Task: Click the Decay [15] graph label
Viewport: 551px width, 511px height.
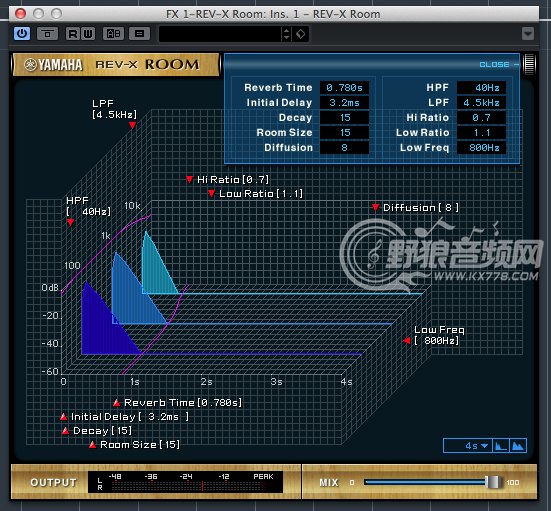Action: tap(102, 431)
